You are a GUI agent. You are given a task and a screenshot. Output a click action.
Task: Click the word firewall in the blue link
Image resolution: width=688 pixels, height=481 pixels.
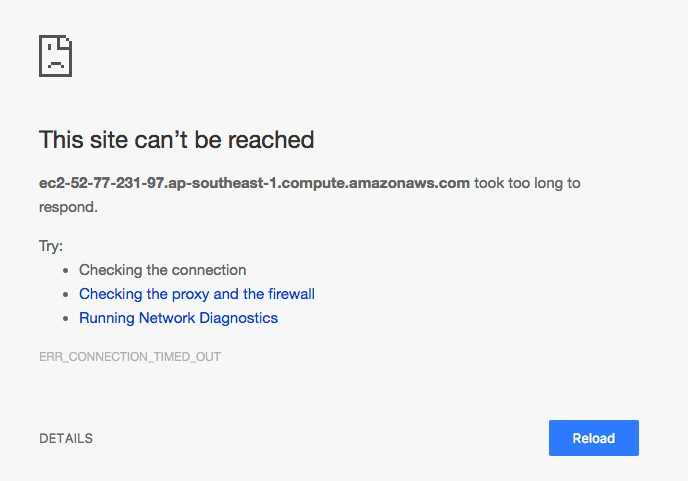click(x=291, y=294)
